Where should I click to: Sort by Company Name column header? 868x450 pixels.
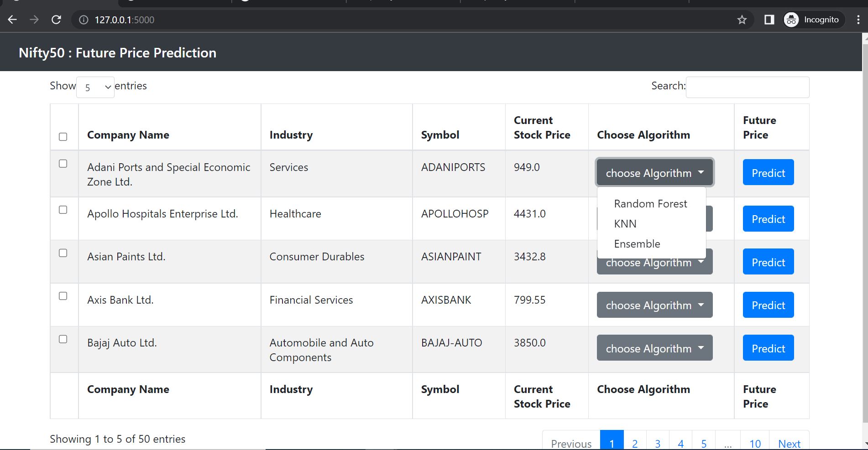pyautogui.click(x=169, y=127)
